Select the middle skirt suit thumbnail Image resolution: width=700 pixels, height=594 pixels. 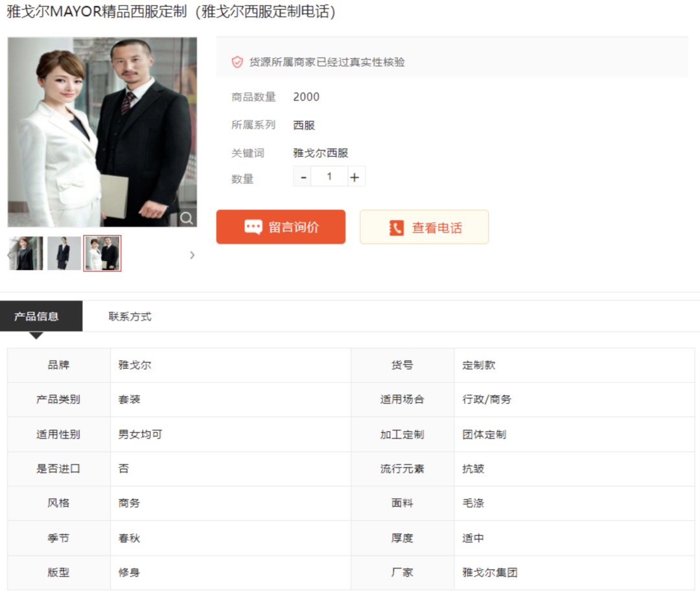[63, 253]
